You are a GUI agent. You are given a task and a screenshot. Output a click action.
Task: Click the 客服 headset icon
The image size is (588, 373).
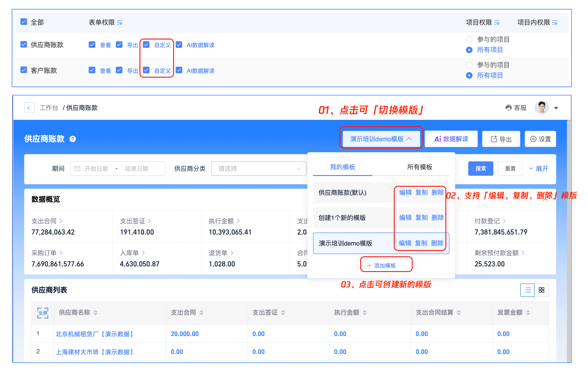pyautogui.click(x=508, y=108)
